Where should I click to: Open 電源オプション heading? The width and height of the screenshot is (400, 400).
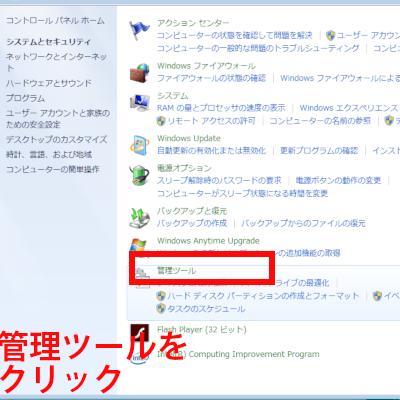point(184,168)
